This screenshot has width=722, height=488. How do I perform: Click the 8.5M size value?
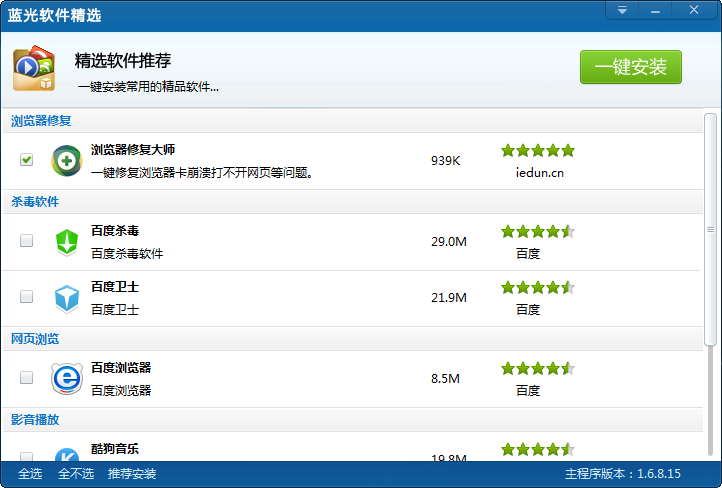(x=445, y=379)
